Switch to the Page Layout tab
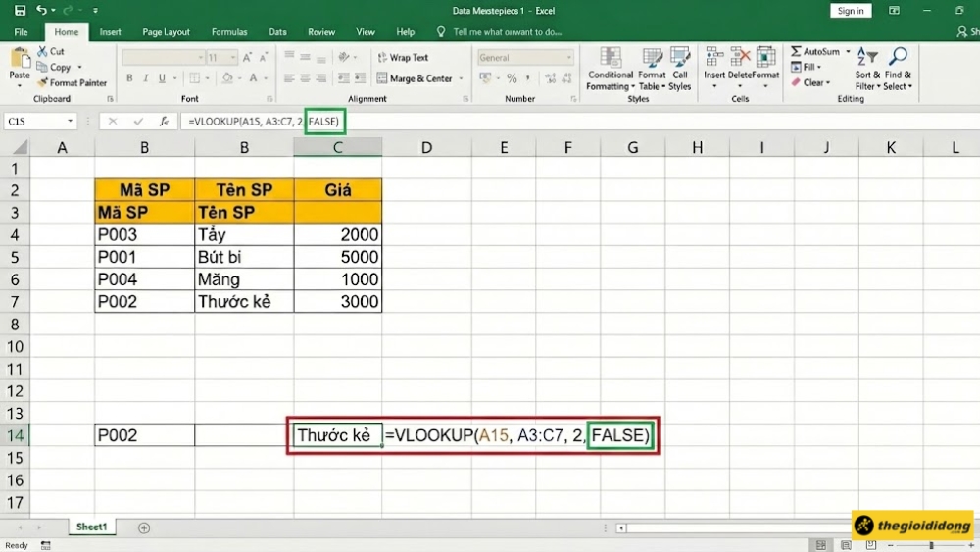 (x=166, y=32)
